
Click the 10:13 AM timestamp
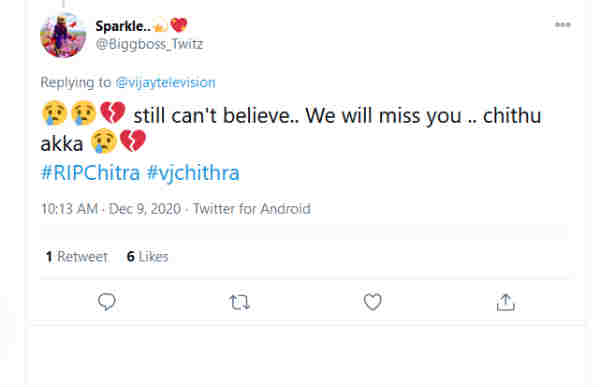[x=69, y=209]
